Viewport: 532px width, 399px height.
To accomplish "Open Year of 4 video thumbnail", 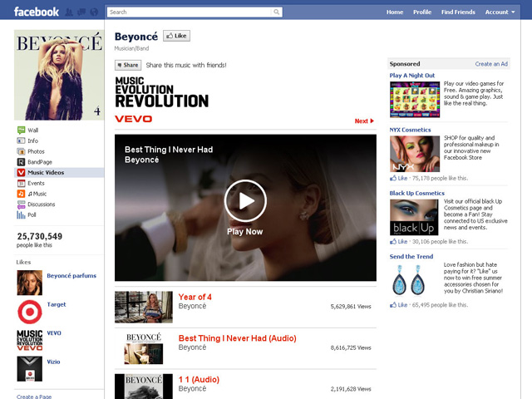I will (144, 307).
